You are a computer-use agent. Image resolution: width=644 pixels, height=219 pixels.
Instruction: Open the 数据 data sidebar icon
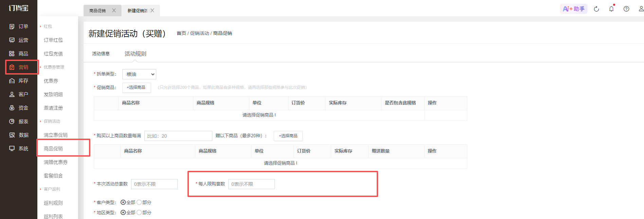click(12, 135)
